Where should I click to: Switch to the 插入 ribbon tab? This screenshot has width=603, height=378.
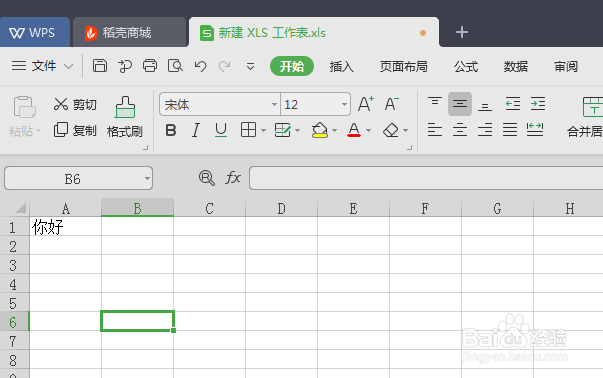(341, 67)
